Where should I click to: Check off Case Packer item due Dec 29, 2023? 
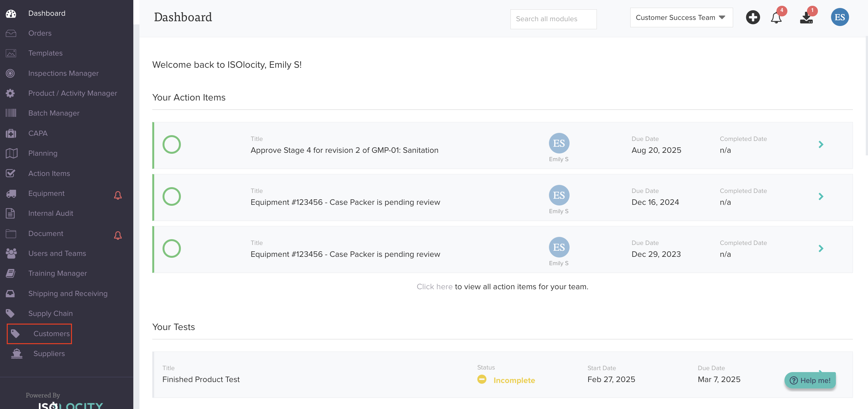coord(172,248)
